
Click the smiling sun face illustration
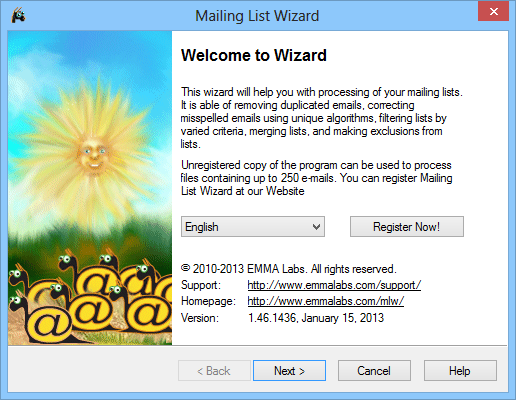[x=93, y=154]
